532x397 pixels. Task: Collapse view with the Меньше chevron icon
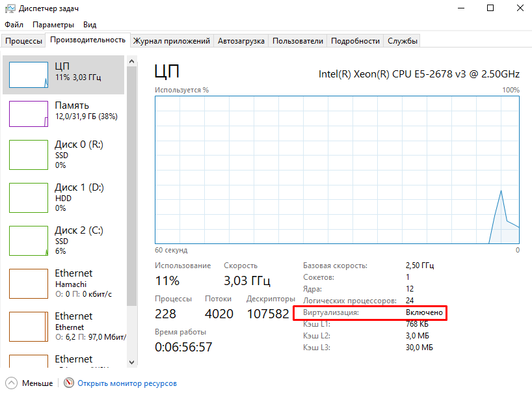click(x=11, y=383)
